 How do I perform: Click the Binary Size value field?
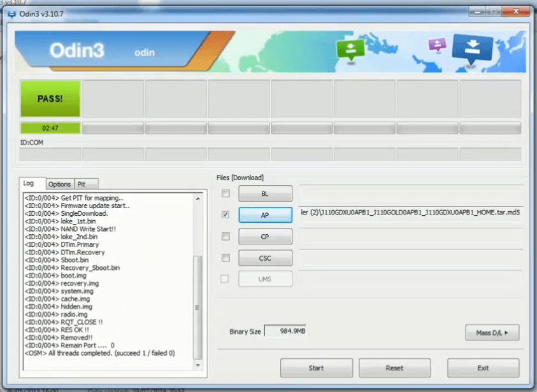tap(285, 331)
